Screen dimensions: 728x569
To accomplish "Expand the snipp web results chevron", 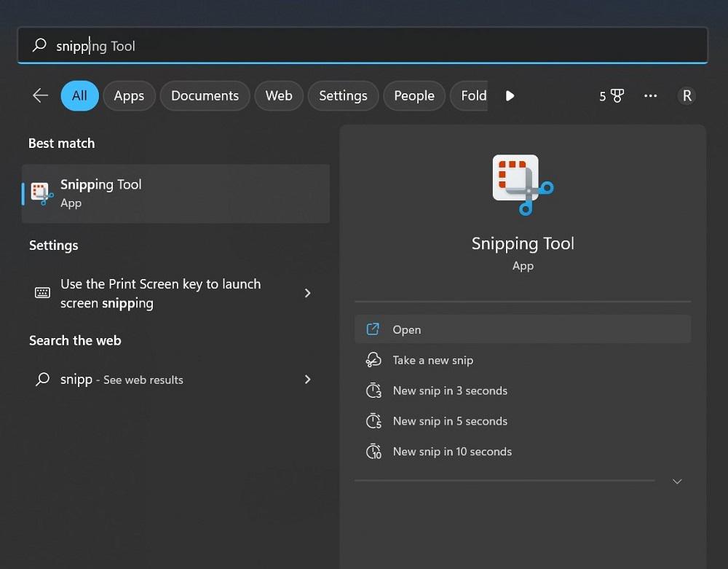I will point(307,380).
